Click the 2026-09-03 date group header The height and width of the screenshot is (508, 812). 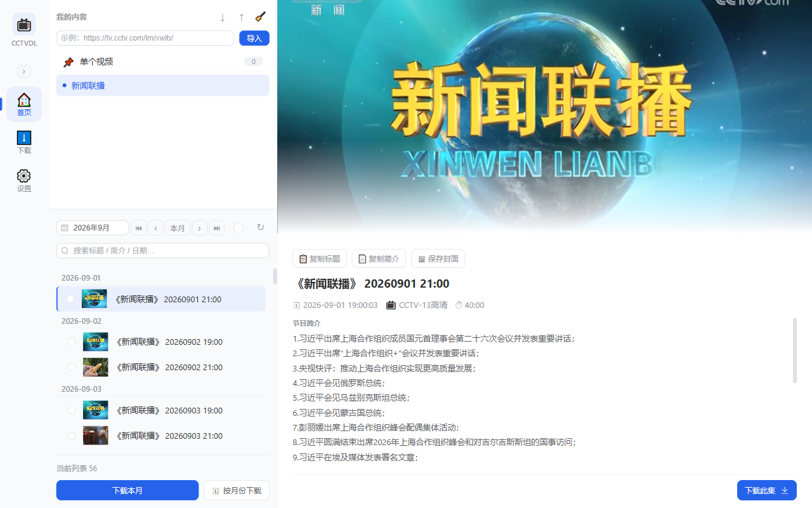(x=81, y=389)
